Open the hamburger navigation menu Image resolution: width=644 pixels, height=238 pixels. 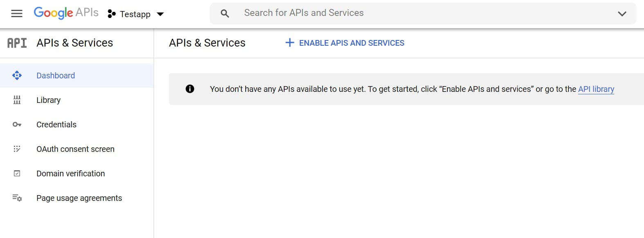click(x=17, y=13)
